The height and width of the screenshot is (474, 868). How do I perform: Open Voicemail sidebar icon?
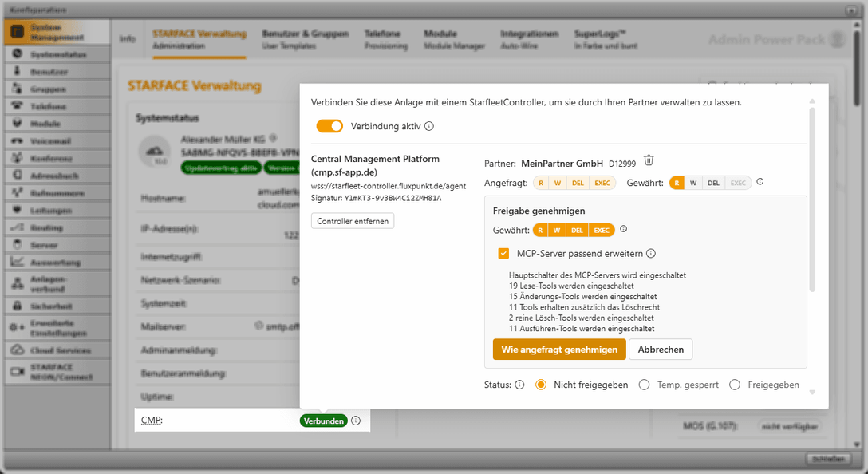pyautogui.click(x=18, y=140)
